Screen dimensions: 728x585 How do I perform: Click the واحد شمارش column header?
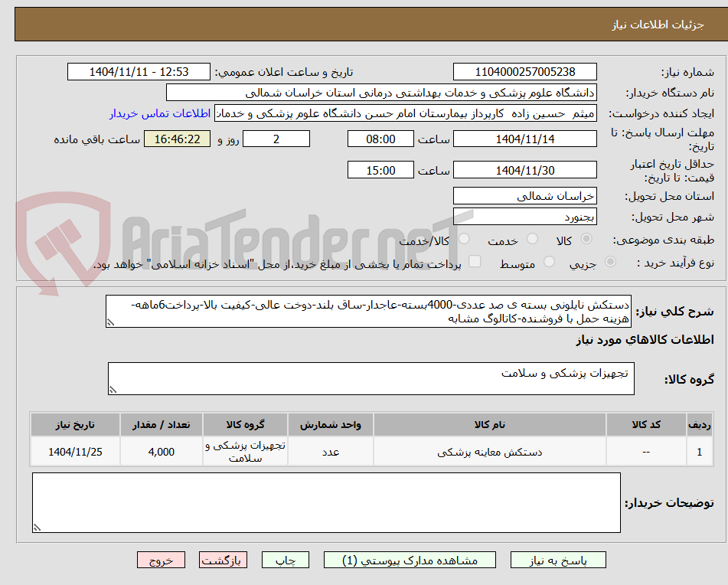331,425
